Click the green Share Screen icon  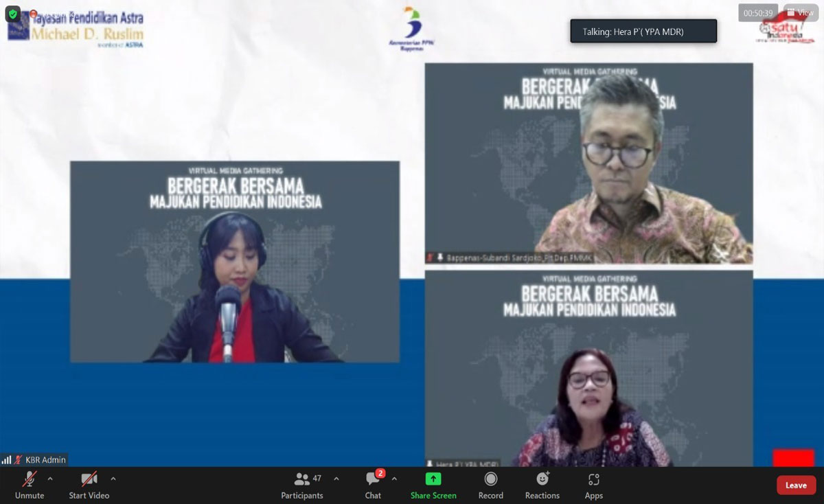coord(433,479)
